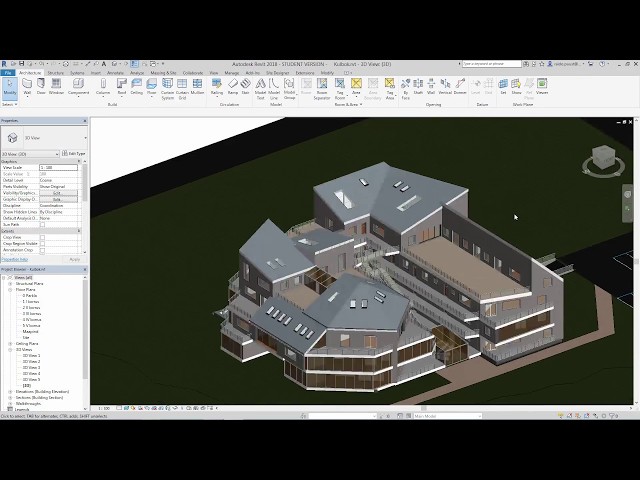This screenshot has width=640, height=480.
Task: Select the Tag Room tool
Action: click(x=340, y=89)
